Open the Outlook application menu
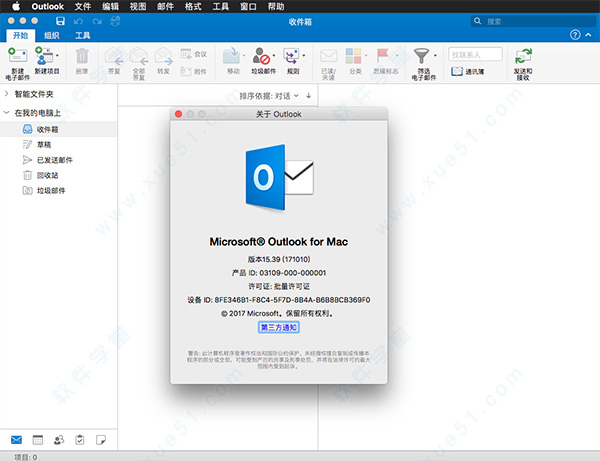The height and width of the screenshot is (461, 600). pos(47,7)
